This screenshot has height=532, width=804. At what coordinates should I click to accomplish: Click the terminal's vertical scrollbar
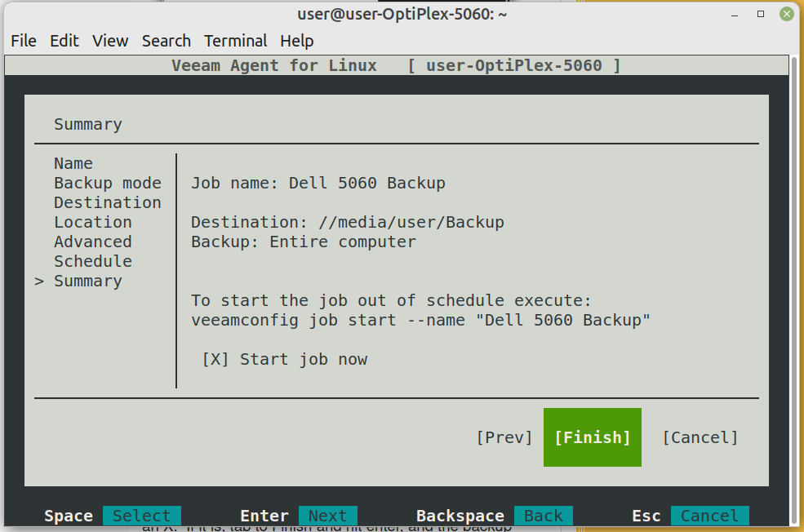click(x=795, y=291)
